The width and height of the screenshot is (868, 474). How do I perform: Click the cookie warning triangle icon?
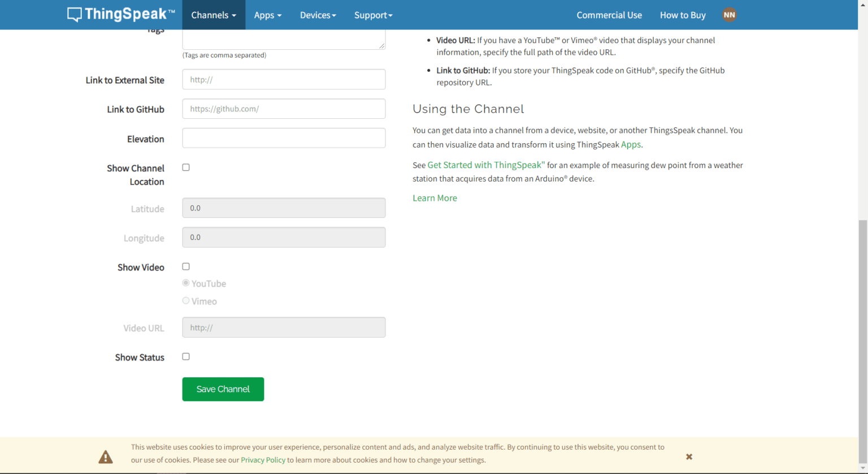(x=106, y=457)
